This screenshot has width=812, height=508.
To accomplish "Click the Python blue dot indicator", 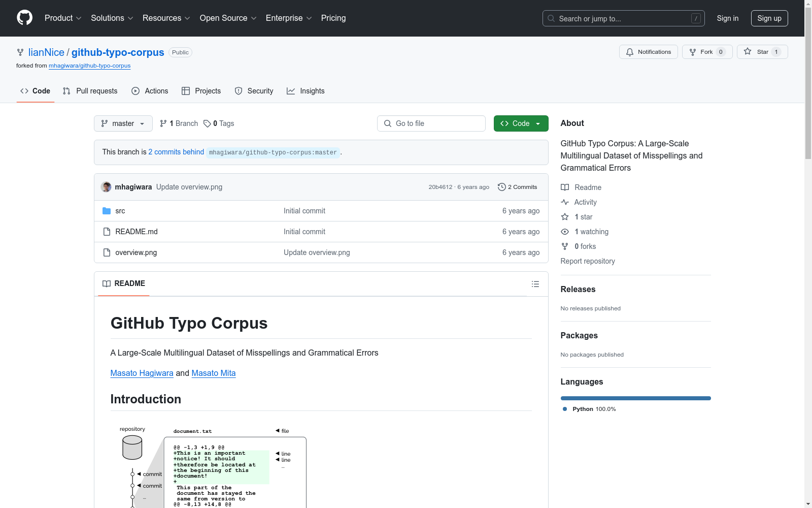I will [565, 409].
